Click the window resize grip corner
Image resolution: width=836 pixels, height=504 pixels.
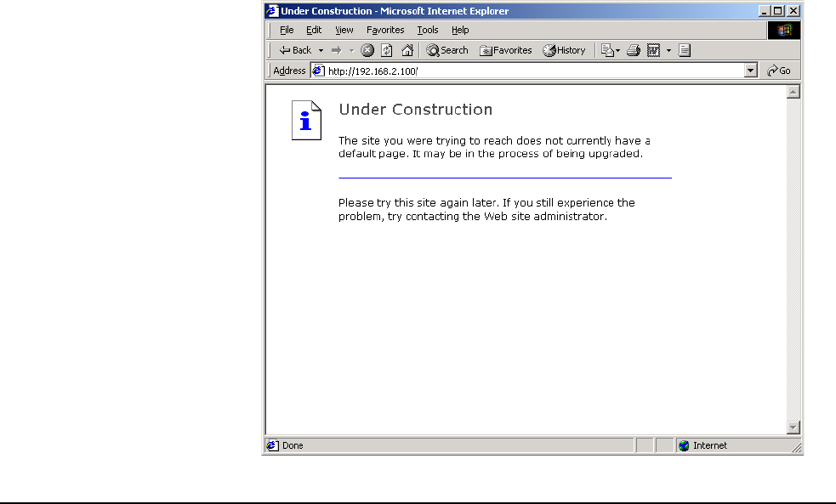click(797, 448)
